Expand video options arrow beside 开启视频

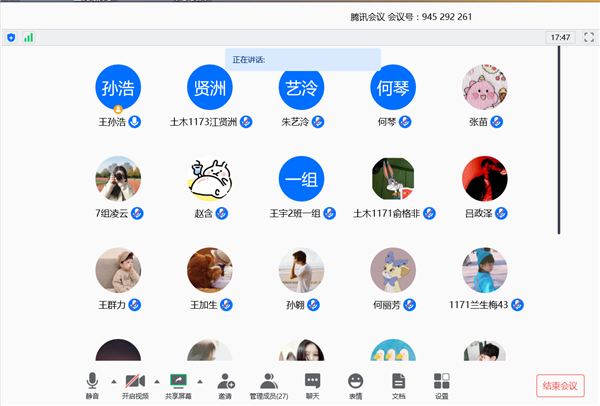[156, 381]
